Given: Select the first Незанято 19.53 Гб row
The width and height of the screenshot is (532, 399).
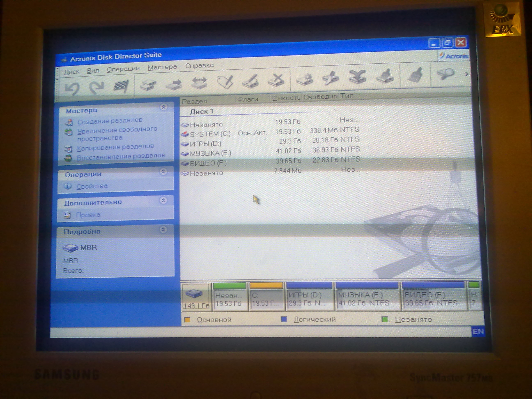Looking at the screenshot, I should (x=270, y=123).
